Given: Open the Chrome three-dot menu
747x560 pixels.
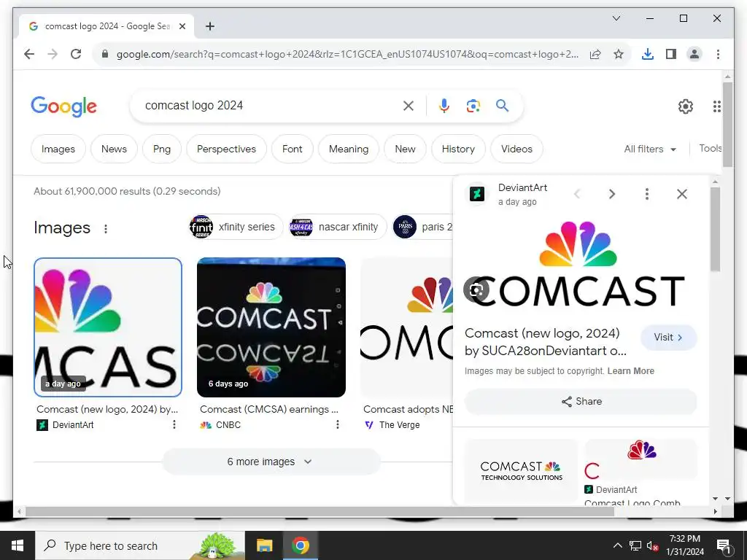Looking at the screenshot, I should pyautogui.click(x=718, y=54).
